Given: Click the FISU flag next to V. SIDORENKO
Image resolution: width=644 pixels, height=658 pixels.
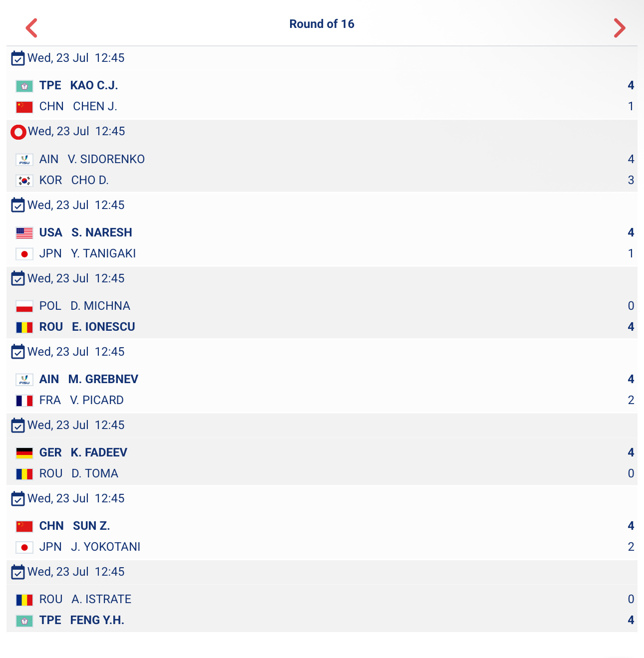Looking at the screenshot, I should (x=24, y=160).
